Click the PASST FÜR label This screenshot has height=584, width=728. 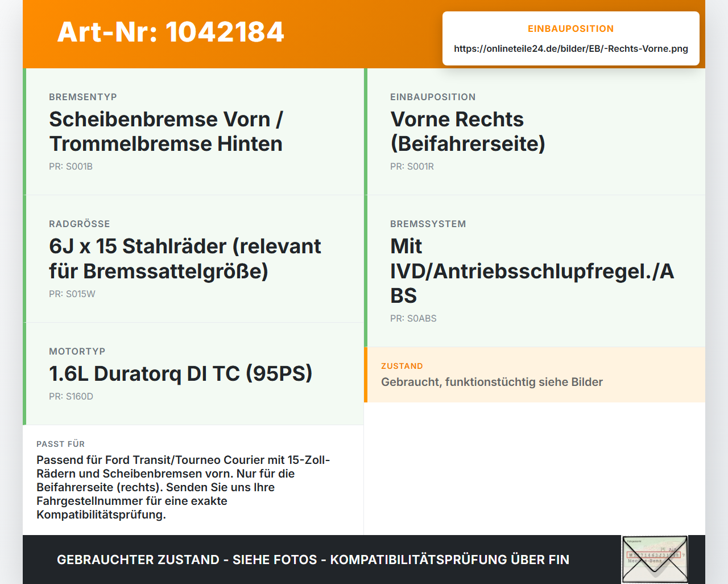61,445
